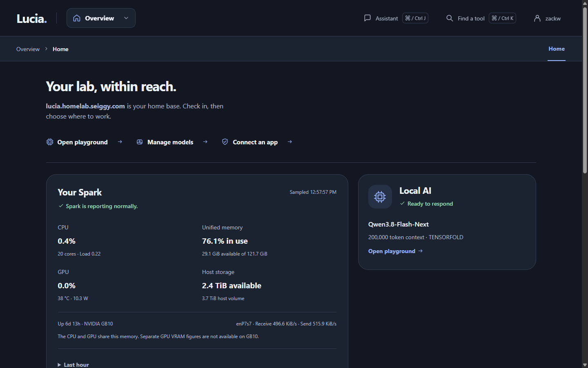Click the Spark is reporting normally status
This screenshot has width=588, height=368.
tap(98, 206)
